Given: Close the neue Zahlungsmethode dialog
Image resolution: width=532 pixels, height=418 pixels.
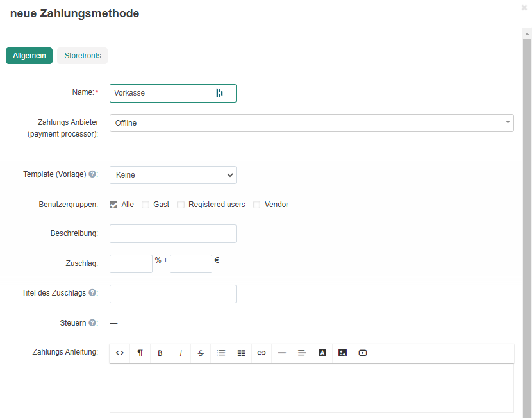Looking at the screenshot, I should (x=524, y=8).
